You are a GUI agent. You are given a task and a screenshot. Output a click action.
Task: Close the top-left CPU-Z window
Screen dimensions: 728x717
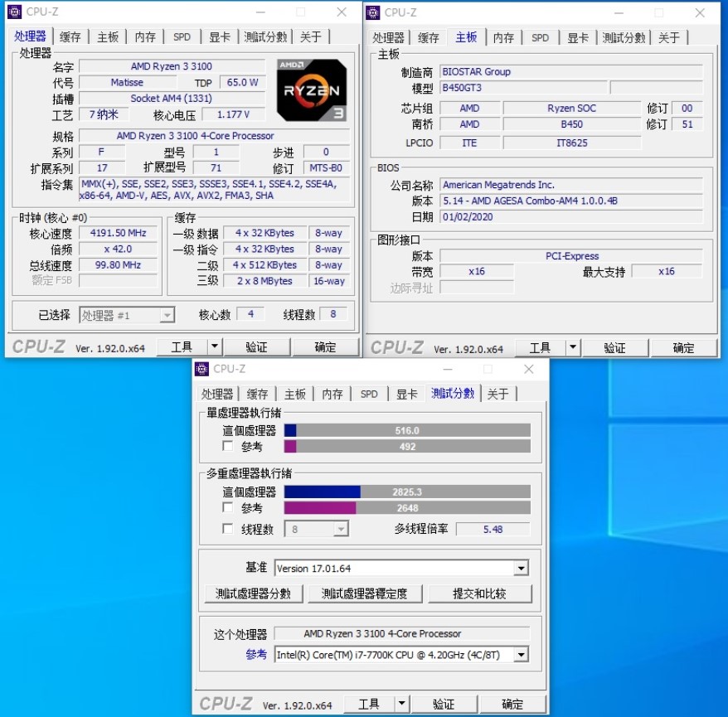tap(342, 12)
